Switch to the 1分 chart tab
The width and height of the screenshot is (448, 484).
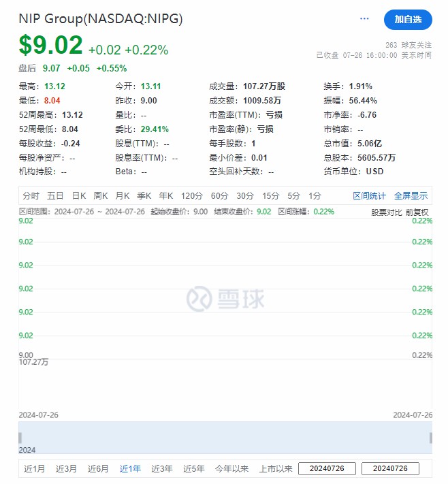click(315, 195)
